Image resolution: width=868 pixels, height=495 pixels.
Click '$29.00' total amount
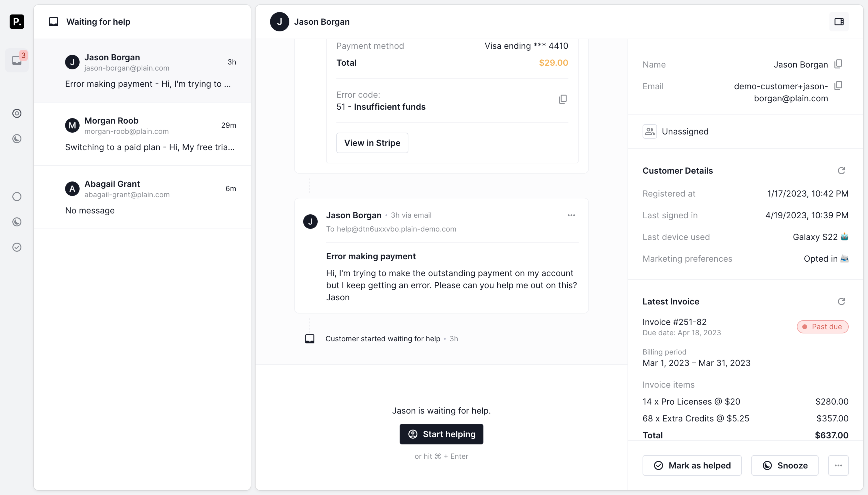point(553,63)
